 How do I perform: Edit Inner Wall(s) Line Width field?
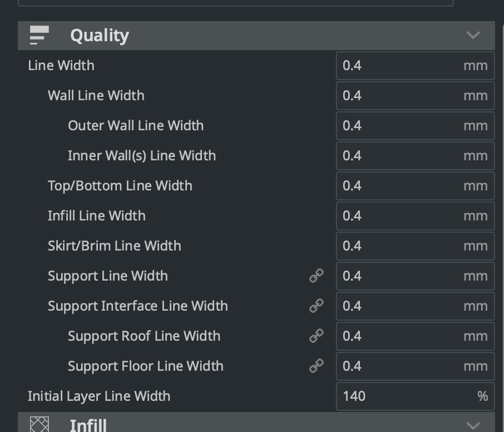415,156
